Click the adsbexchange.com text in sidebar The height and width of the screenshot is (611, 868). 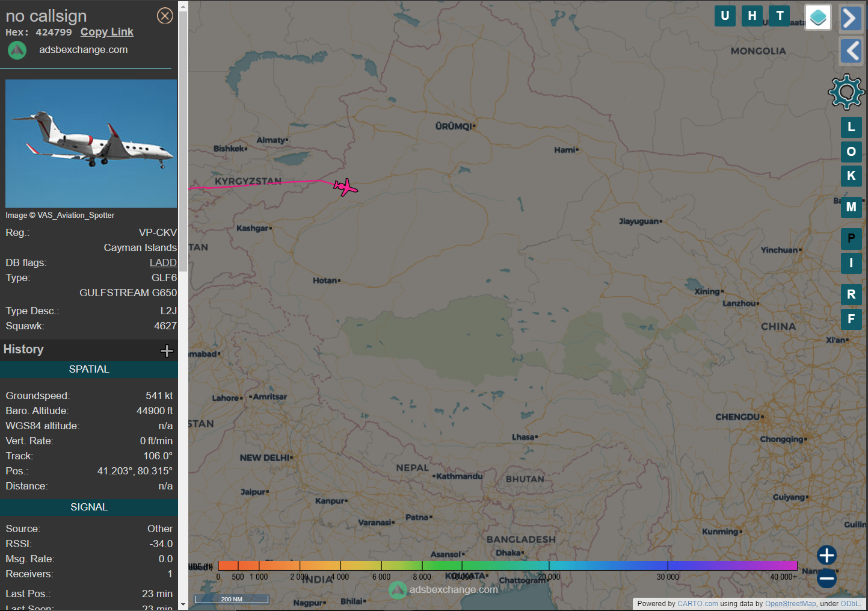coord(84,49)
